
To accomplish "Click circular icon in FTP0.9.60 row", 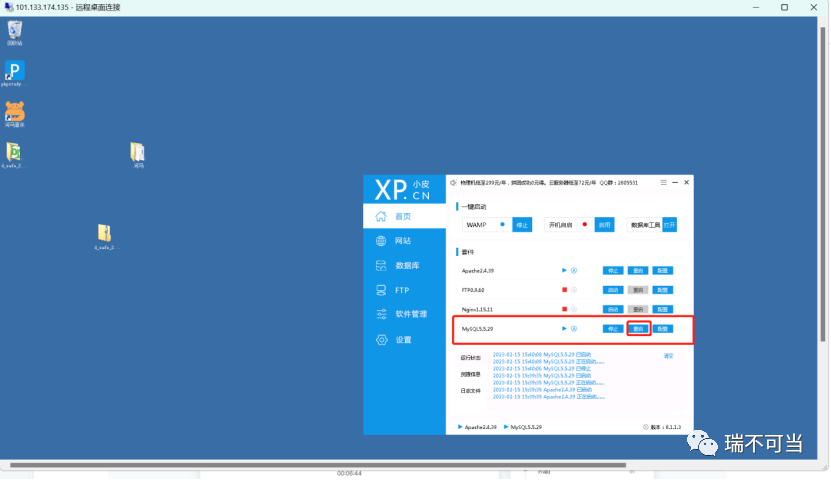I will [x=574, y=290].
